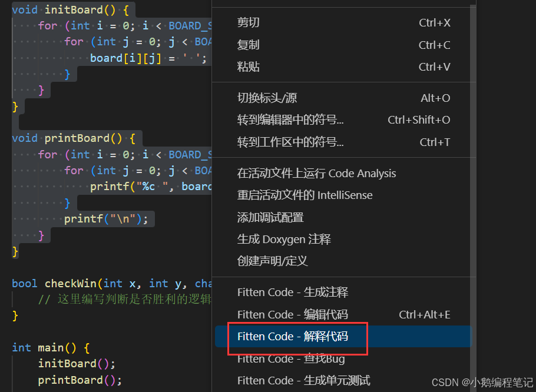Choose 复制 (Copy) from context menu

343,45
